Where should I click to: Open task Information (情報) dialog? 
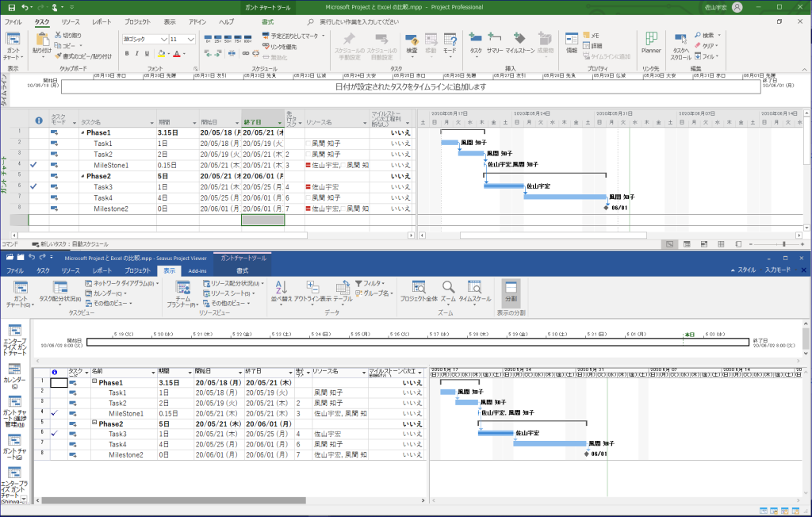tap(572, 44)
